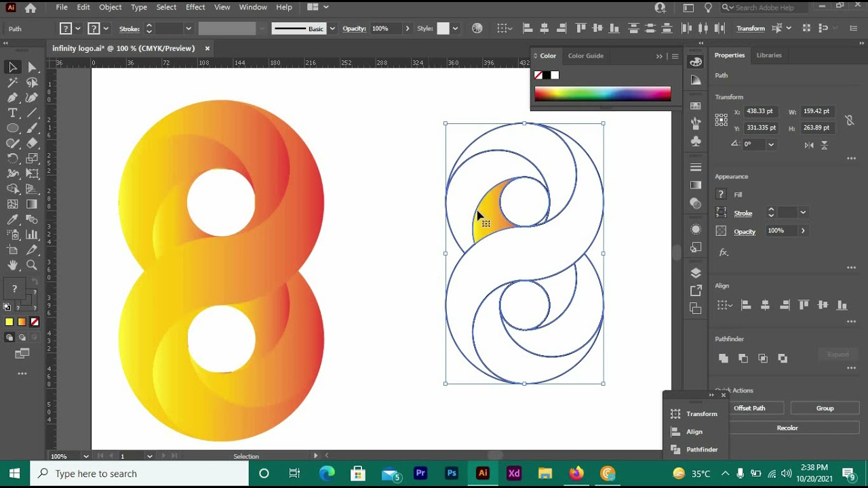
Task: Select the Magic Wand tool
Action: (x=12, y=83)
